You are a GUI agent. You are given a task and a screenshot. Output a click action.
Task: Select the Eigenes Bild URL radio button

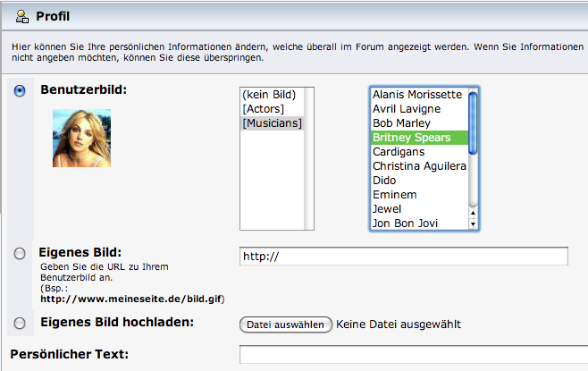coord(20,254)
